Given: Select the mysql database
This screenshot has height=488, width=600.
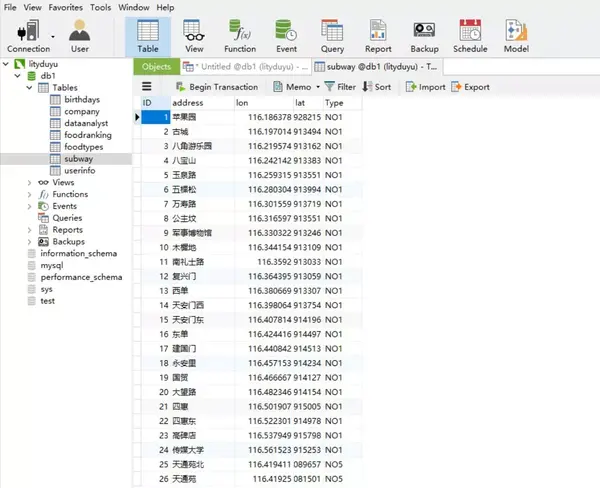Looking at the screenshot, I should point(52,266).
